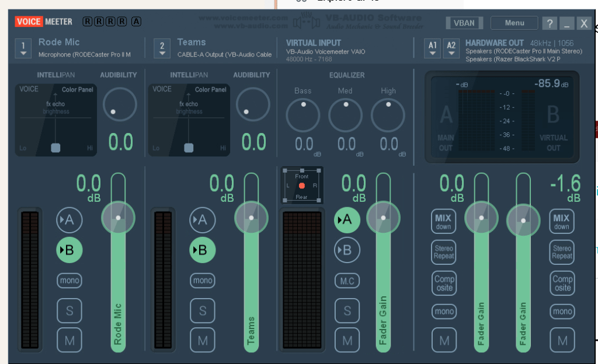Viewport: 598px width, 364px height.
Task: Open A2 hardware output selector
Action: [x=451, y=49]
